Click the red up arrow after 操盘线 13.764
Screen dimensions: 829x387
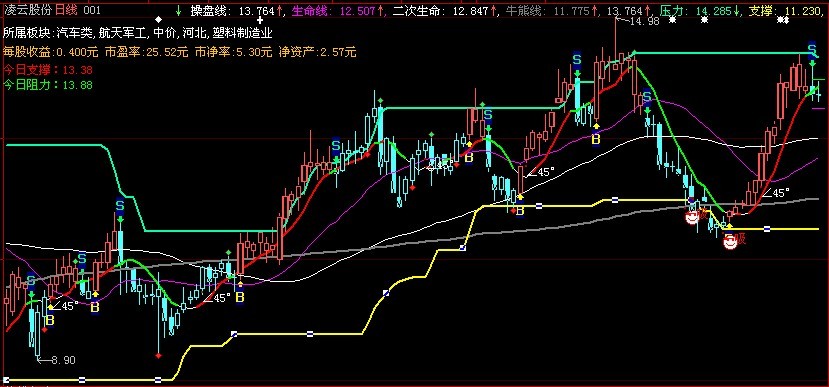279,10
